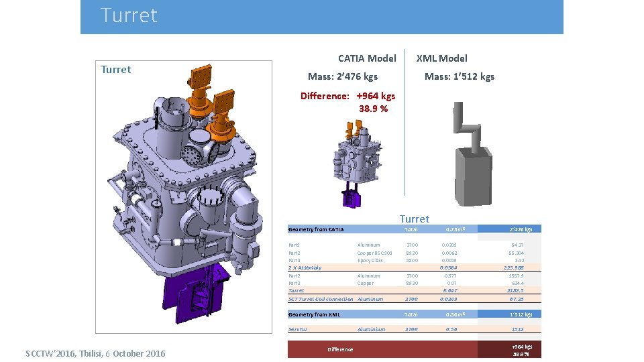This screenshot has width=644, height=362.
Task: Click the CATIA Model heading
Action: click(x=367, y=58)
